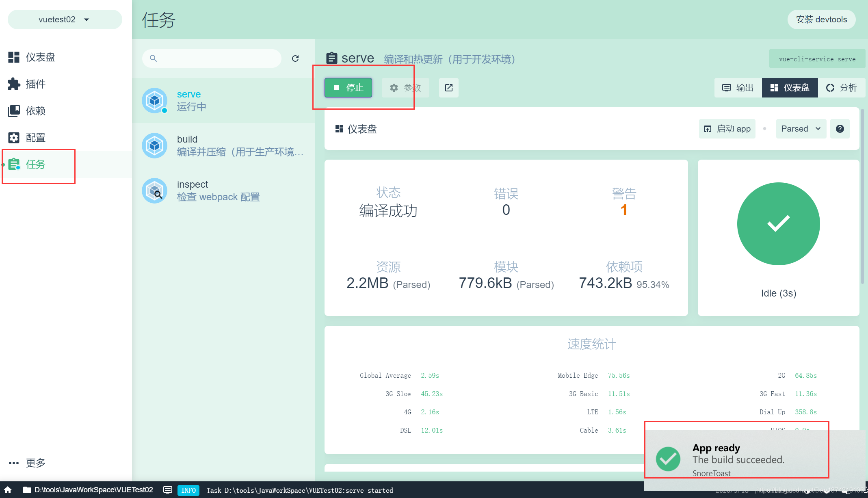Click the log console icon in status bar
The height and width of the screenshot is (498, 868).
(167, 490)
